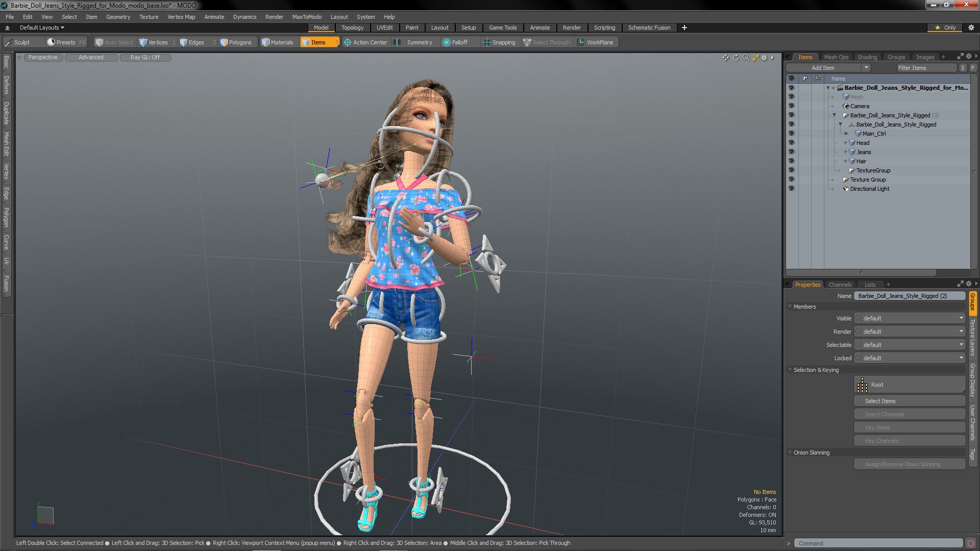Viewport: 980px width, 551px height.
Task: Open the Items panel settings gear
Action: point(968,56)
